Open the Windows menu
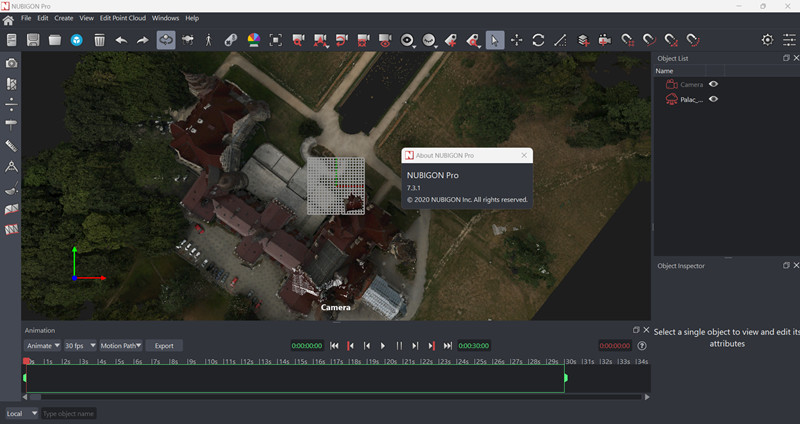 click(x=165, y=18)
